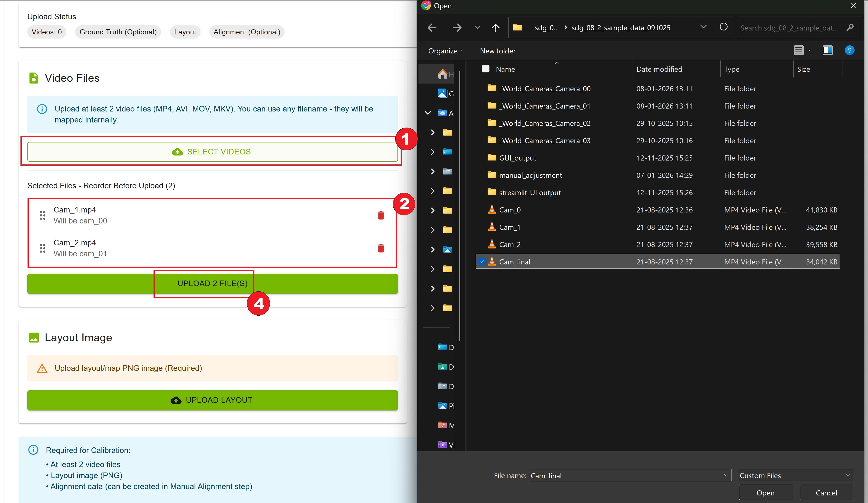Grab the drag handle beside Cam_1.mp4
This screenshot has width=868, height=503.
(42, 215)
